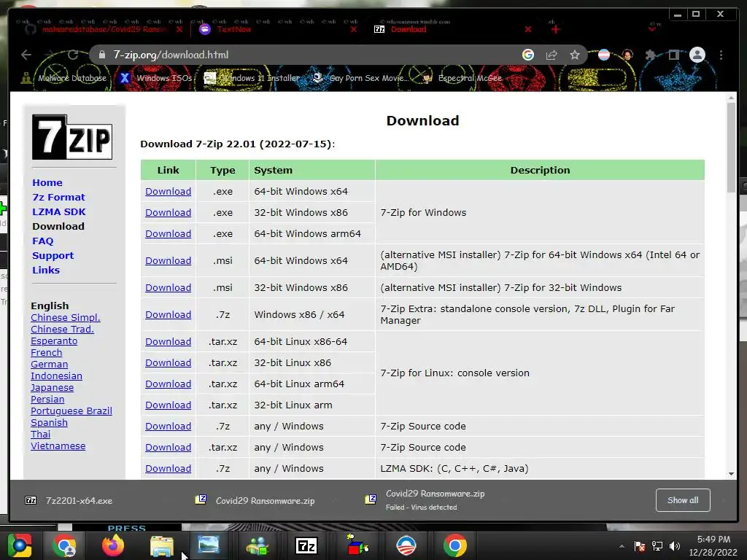
Task: Switch to the TextNow tab
Action: (x=276, y=29)
